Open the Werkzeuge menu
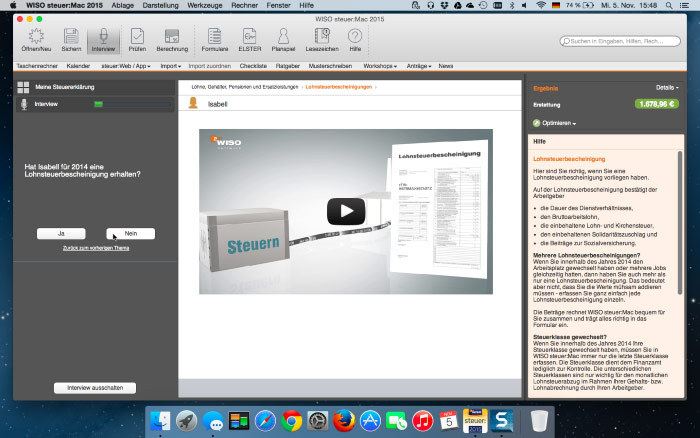 pyautogui.click(x=205, y=5)
